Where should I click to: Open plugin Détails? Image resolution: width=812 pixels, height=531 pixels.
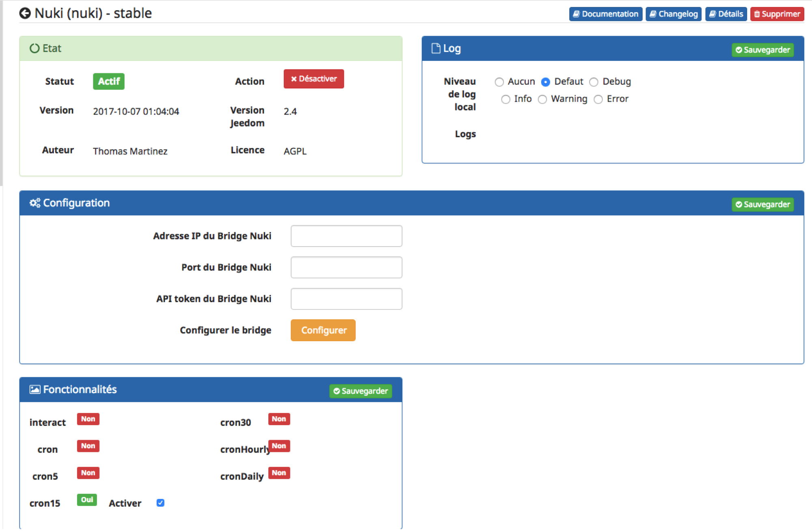point(726,14)
